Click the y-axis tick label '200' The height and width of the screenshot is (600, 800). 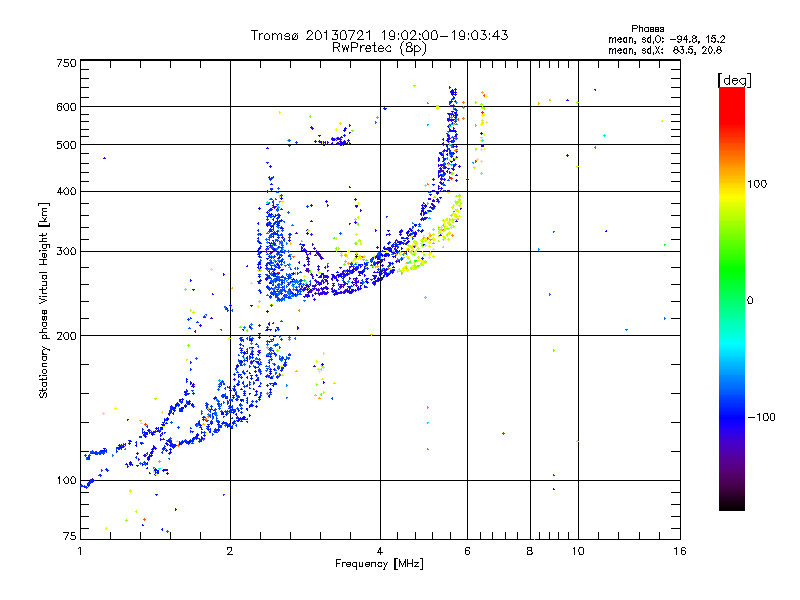(66, 336)
